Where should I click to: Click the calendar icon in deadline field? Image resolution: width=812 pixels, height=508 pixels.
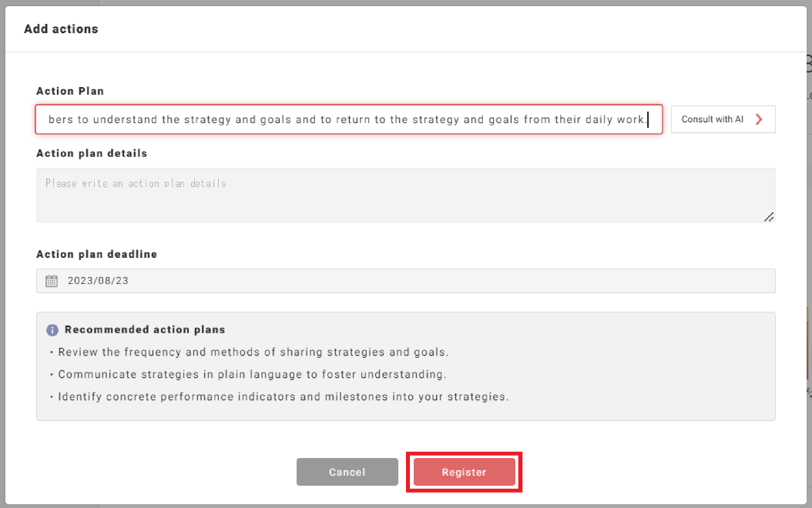(52, 281)
